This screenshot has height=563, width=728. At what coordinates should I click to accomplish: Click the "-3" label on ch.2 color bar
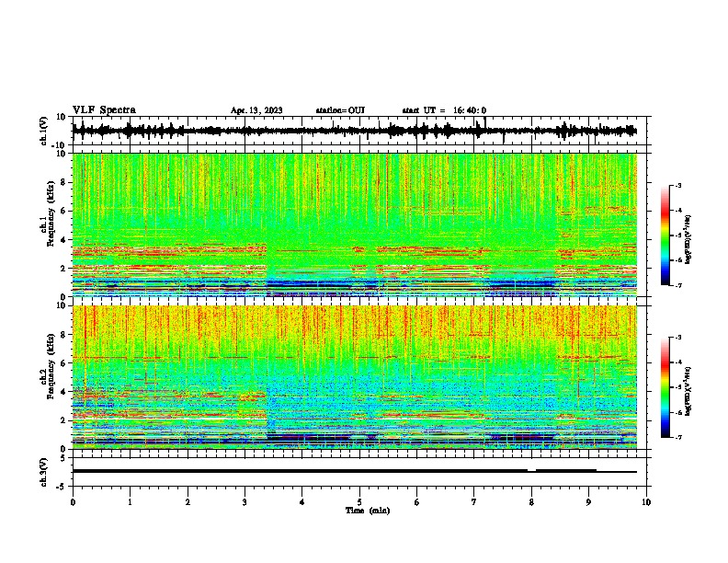point(677,338)
